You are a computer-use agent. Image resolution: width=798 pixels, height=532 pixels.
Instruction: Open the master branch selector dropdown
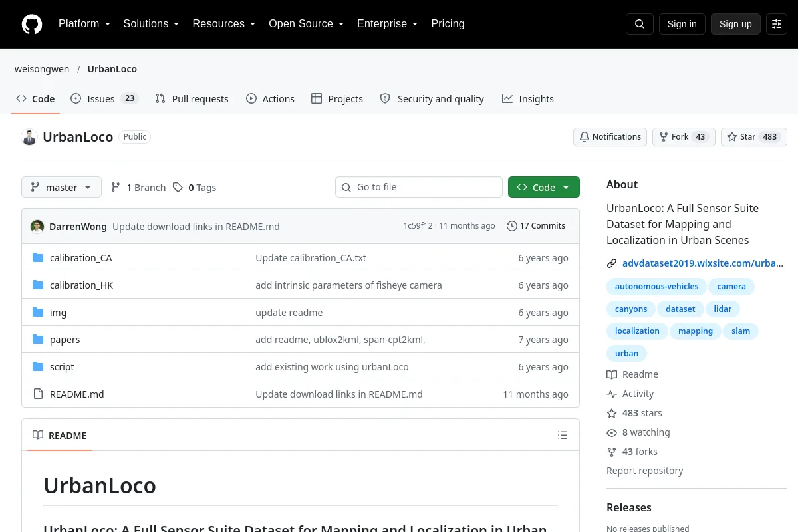[x=61, y=188]
